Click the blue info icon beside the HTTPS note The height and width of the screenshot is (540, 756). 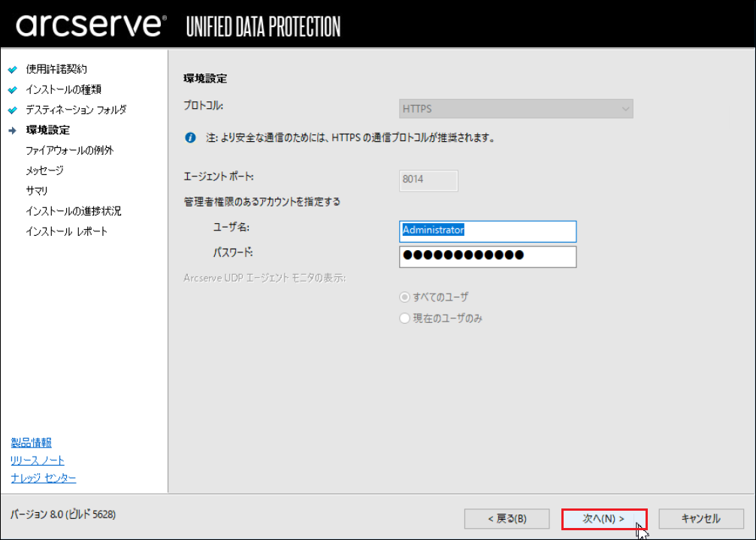point(190,137)
